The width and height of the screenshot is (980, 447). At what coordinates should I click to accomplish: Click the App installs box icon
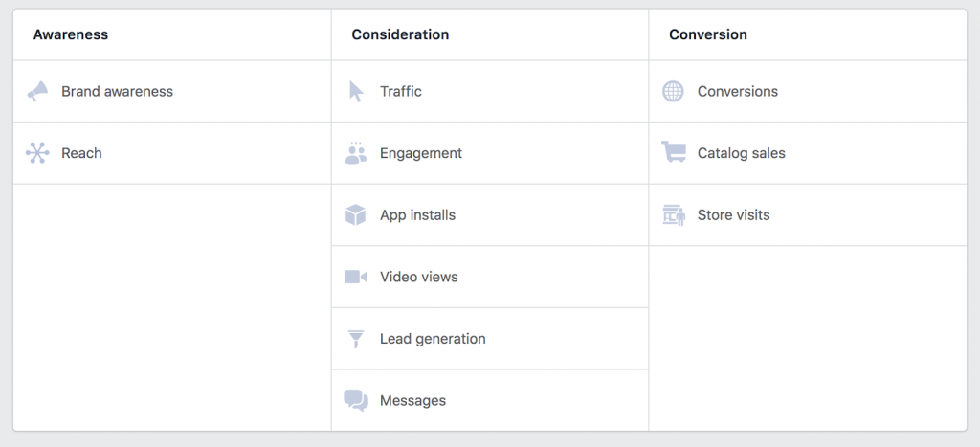356,215
